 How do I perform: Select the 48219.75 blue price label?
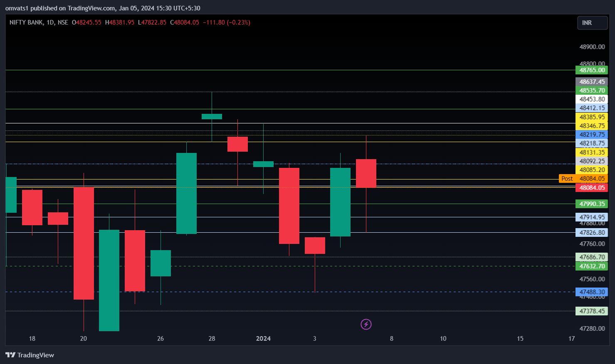pyautogui.click(x=592, y=135)
